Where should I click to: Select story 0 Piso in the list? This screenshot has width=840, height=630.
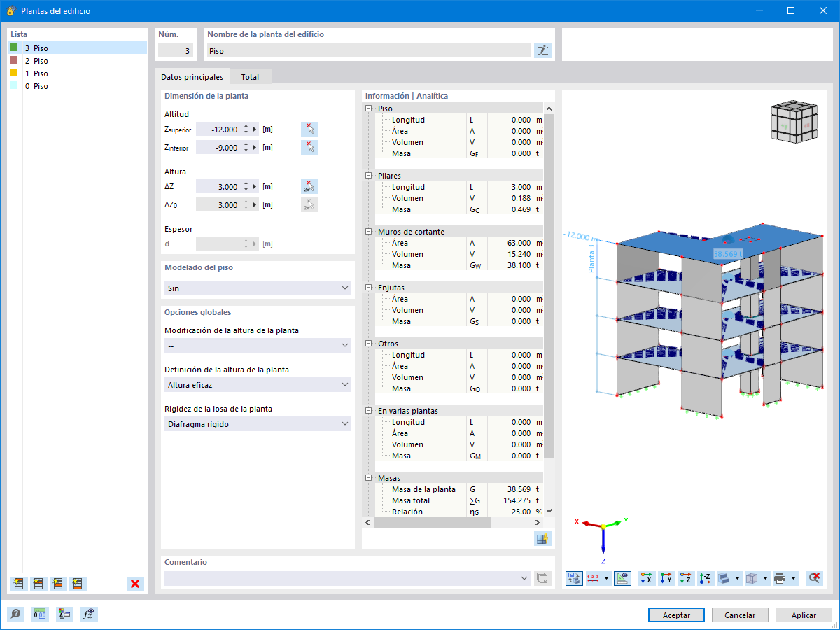(77, 86)
